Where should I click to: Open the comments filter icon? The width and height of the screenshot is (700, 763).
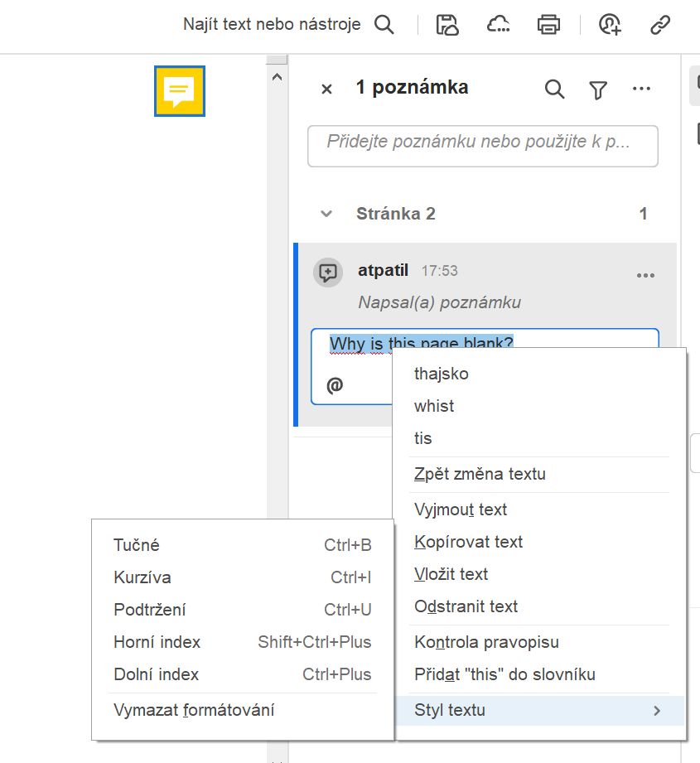(597, 88)
